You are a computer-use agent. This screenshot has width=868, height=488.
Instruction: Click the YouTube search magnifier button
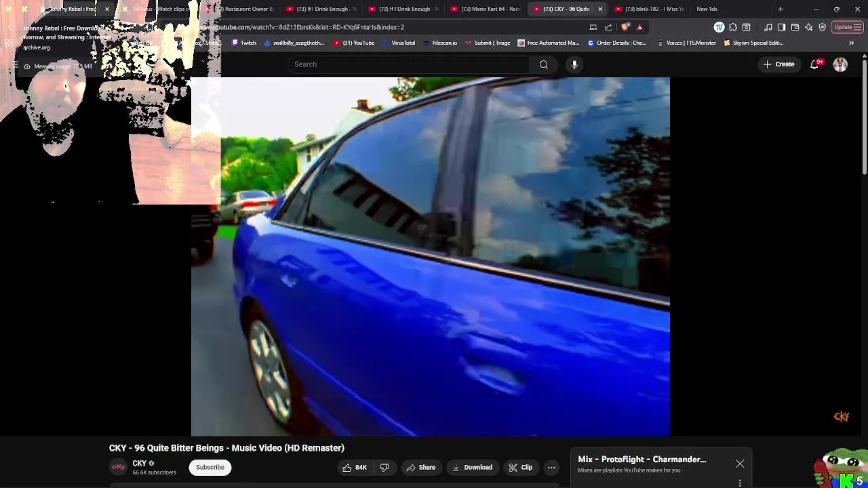[543, 64]
